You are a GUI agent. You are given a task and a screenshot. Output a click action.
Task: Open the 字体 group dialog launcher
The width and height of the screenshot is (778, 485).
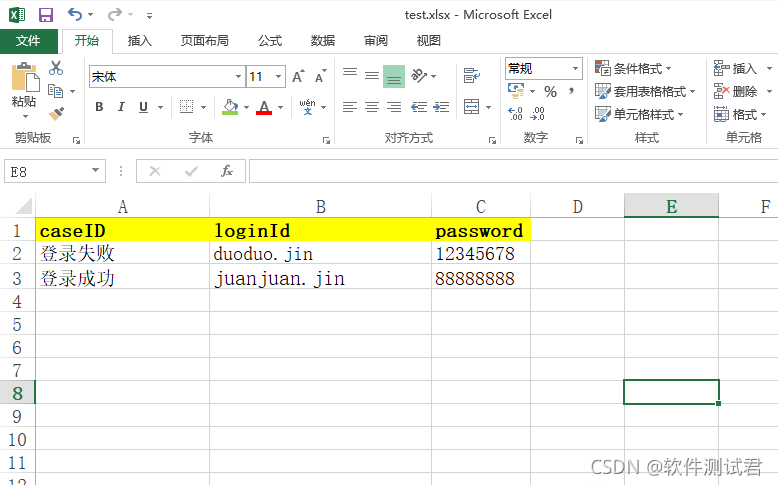coord(326,140)
